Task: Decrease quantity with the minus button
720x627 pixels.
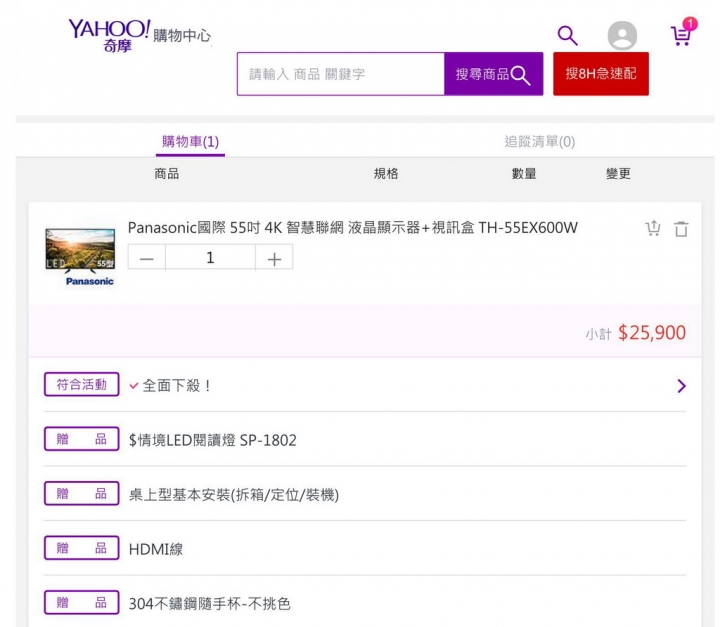Action: 146,258
